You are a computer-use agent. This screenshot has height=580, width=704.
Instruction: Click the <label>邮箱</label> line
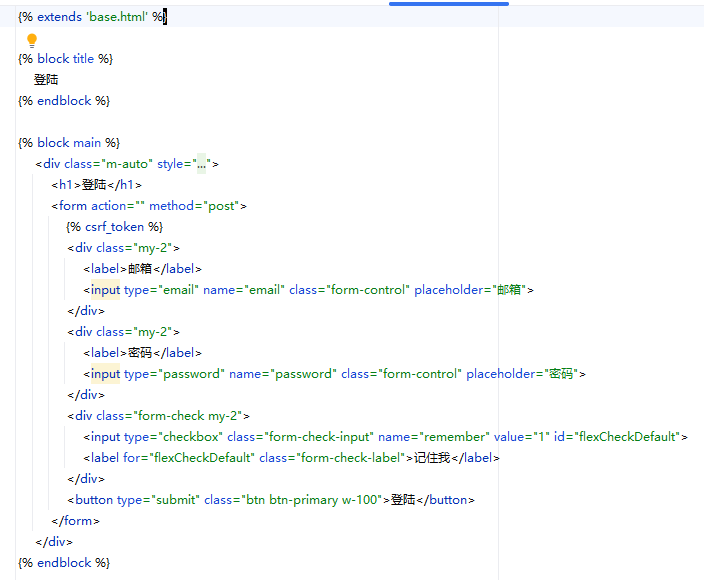[142, 269]
